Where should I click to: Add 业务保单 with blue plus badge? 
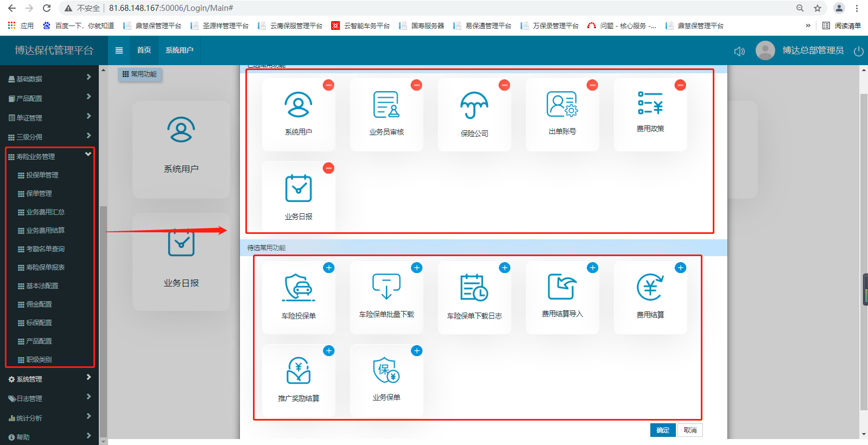point(417,351)
